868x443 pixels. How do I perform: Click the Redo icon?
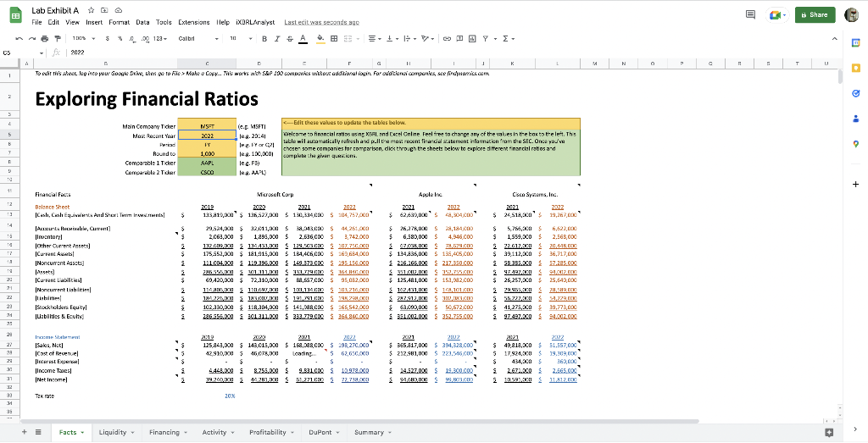point(32,39)
